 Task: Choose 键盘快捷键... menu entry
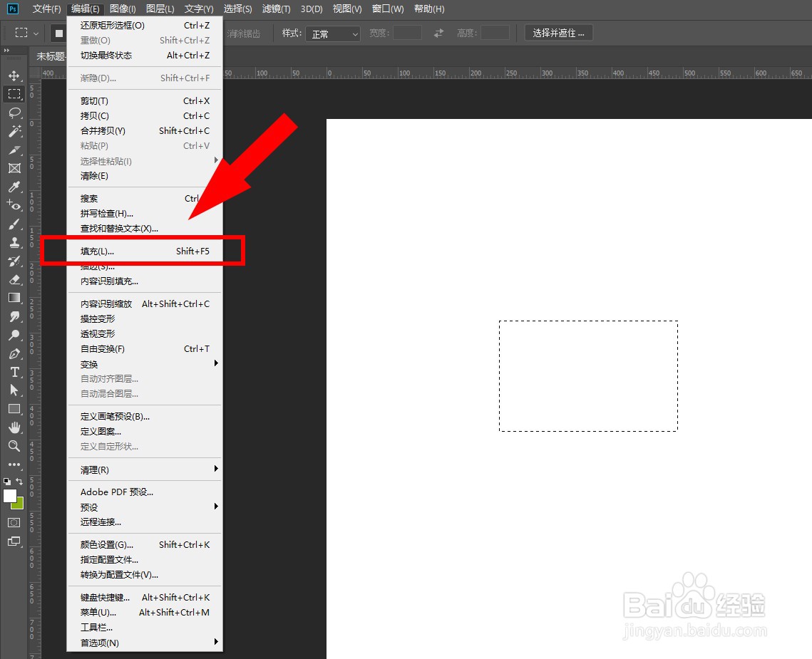coord(145,598)
